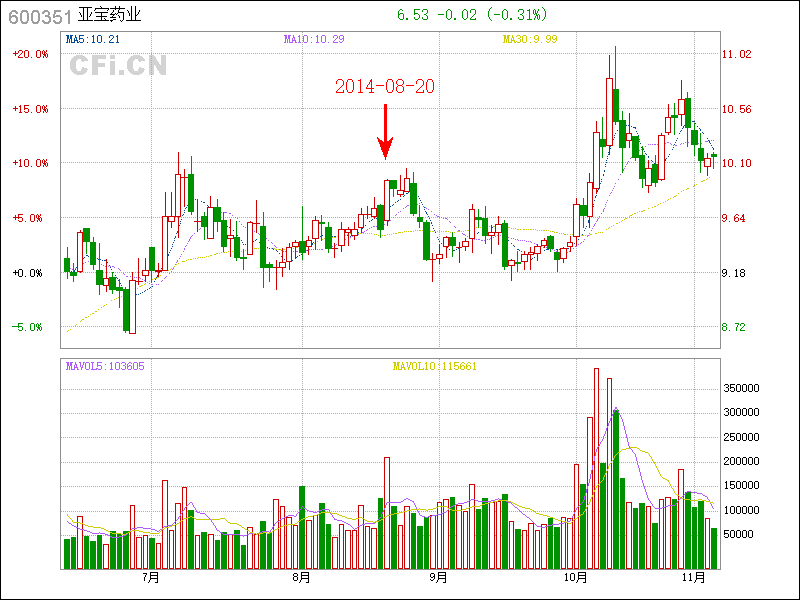Click the last green volume bar in November

pos(714,548)
